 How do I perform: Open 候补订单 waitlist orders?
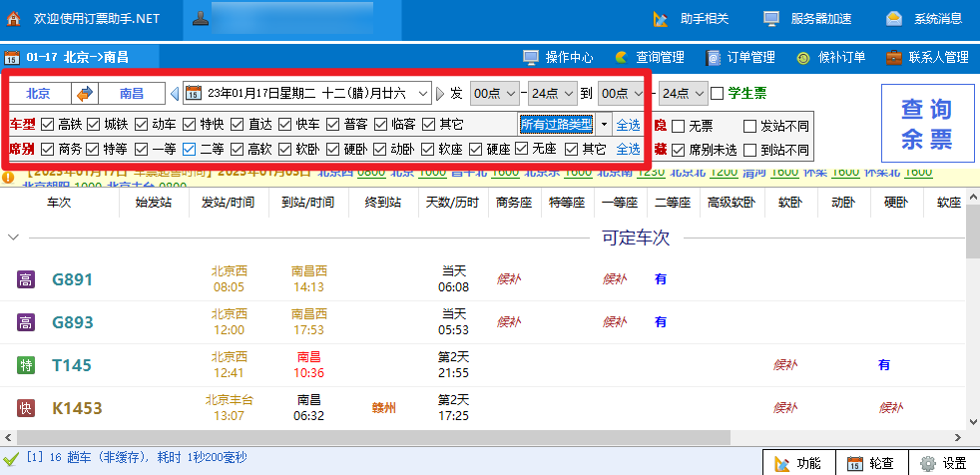point(831,57)
